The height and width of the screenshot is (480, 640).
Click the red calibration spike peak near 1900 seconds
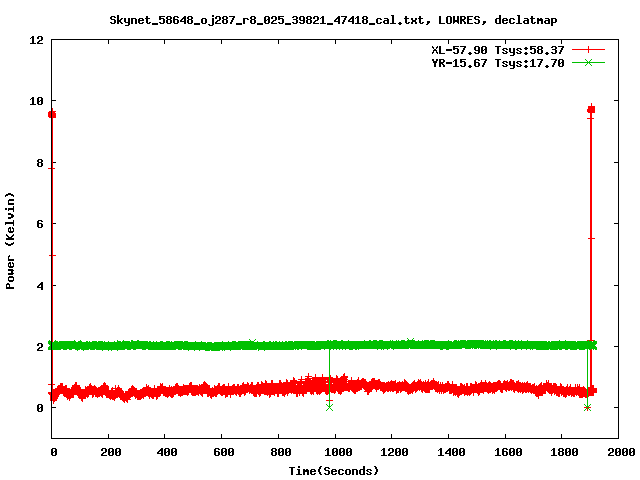[591, 109]
